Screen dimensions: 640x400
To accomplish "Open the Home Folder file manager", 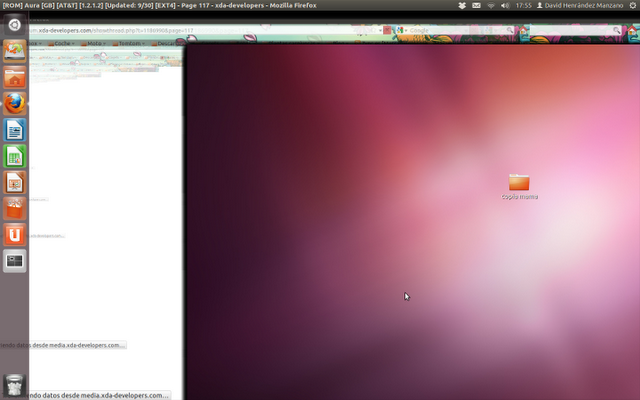I will (x=15, y=78).
